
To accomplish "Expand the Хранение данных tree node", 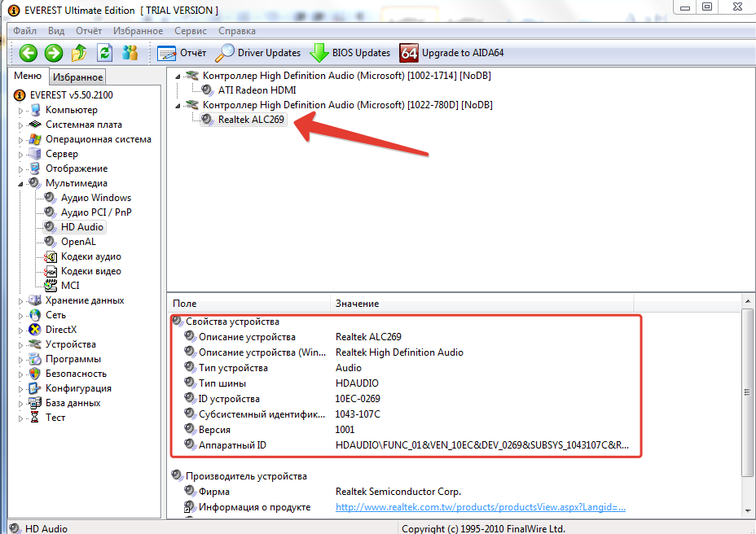I will (x=22, y=300).
